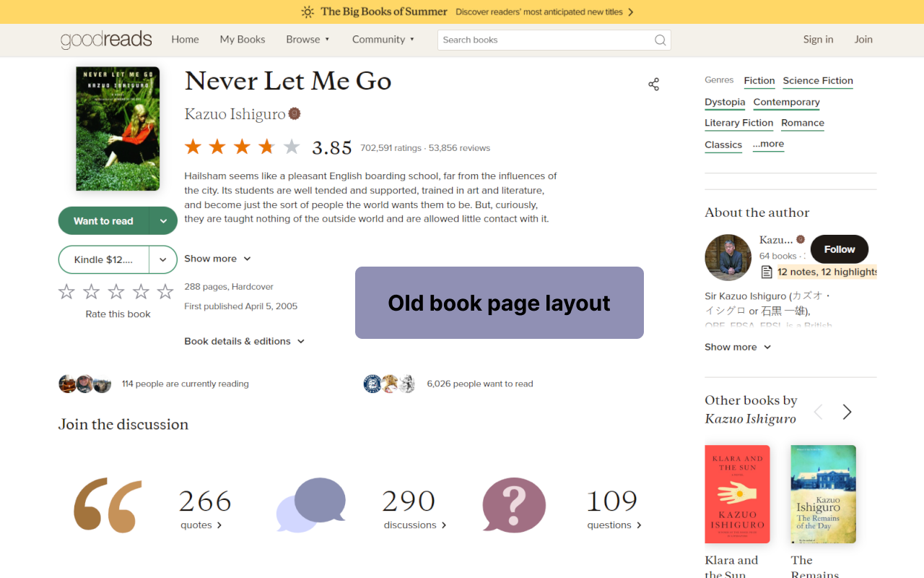Open the Classics genre

[x=723, y=144]
